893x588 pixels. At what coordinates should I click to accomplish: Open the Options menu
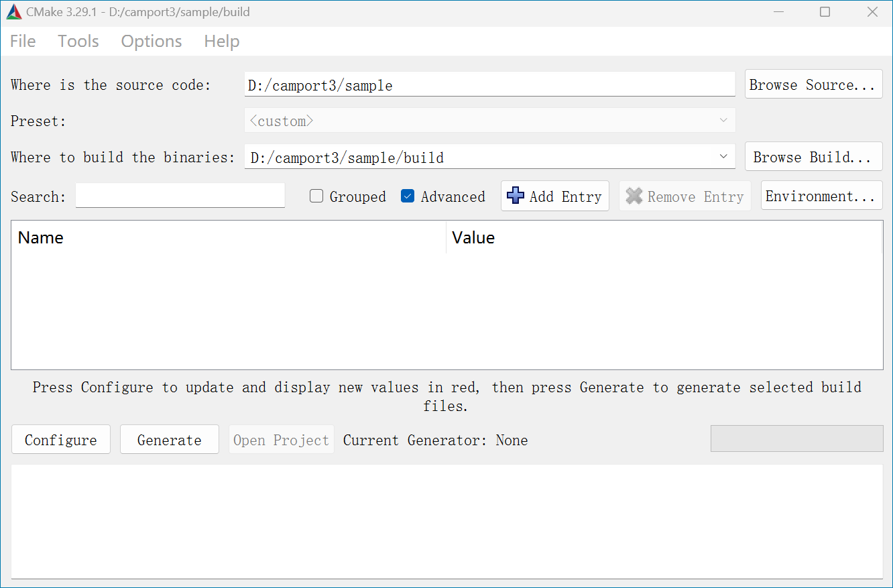pos(152,41)
